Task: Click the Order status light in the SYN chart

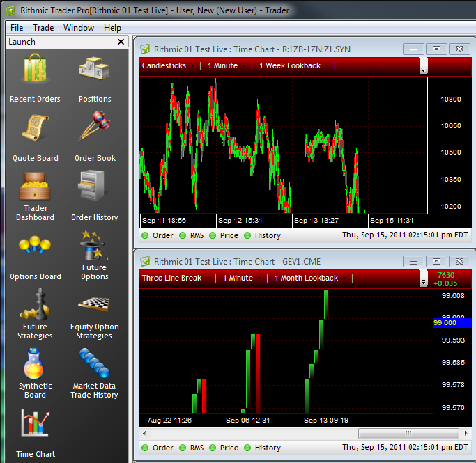Action: [x=145, y=235]
